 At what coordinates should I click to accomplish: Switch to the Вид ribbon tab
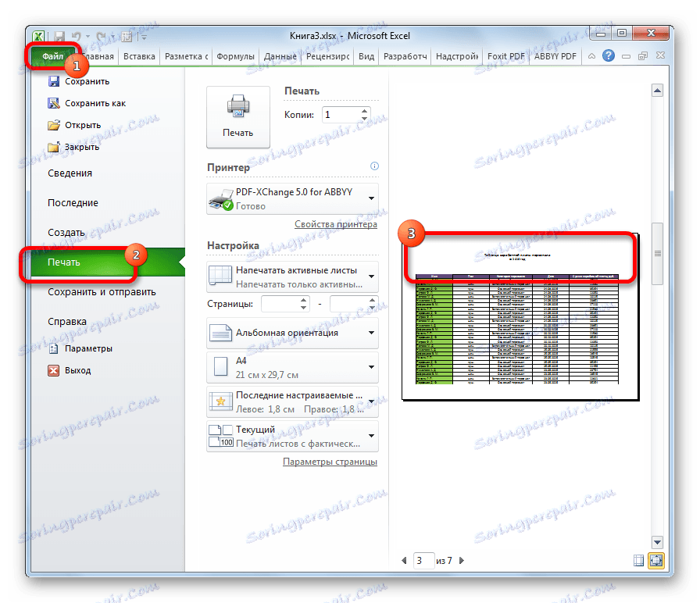point(366,55)
